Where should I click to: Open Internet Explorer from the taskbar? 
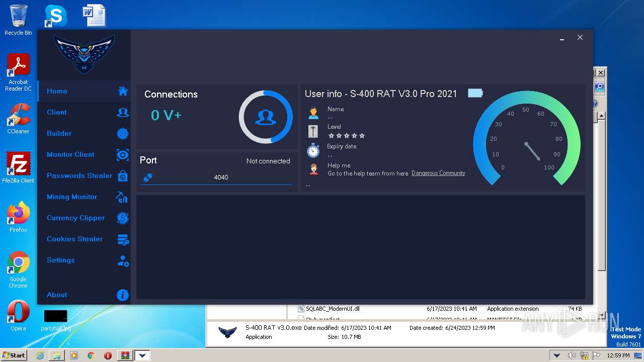40,355
